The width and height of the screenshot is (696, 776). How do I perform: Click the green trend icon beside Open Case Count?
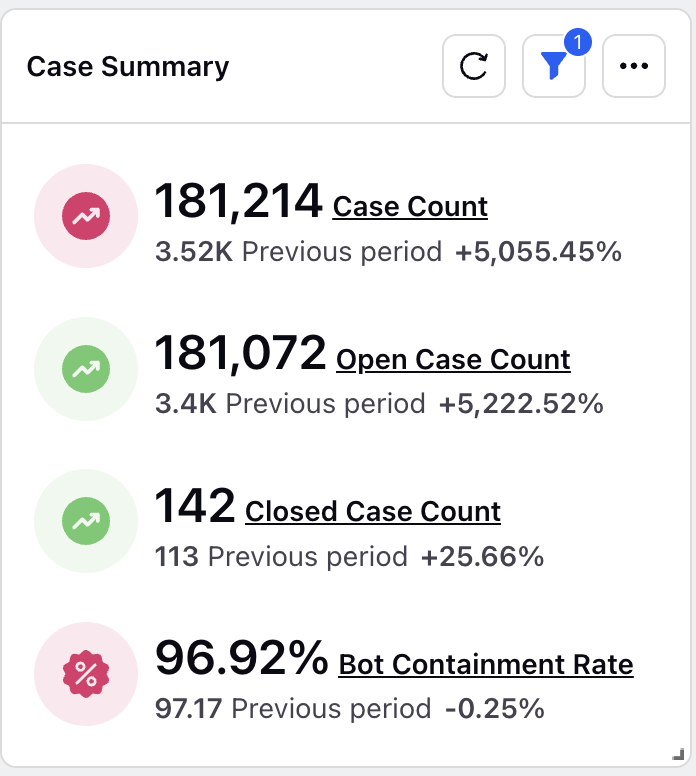tap(86, 369)
